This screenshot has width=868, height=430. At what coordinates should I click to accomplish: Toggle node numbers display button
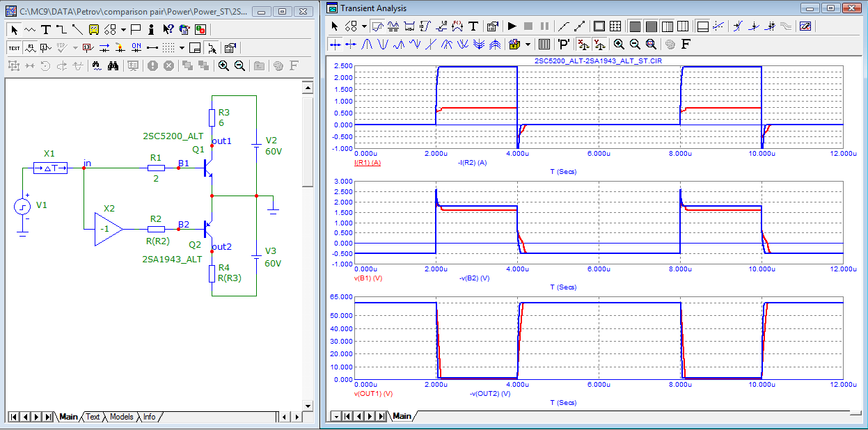(46, 47)
